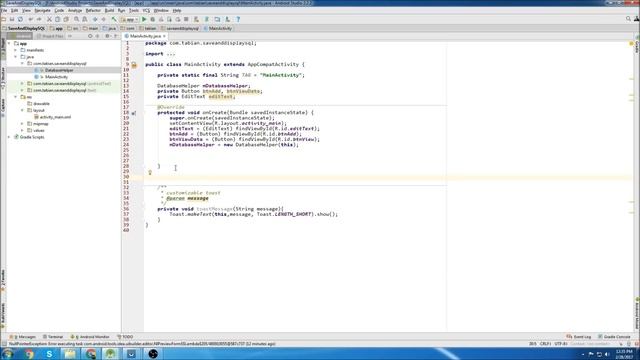Click the Replace toolbar icon
This screenshot has height=360, width=640.
(x=85, y=19)
